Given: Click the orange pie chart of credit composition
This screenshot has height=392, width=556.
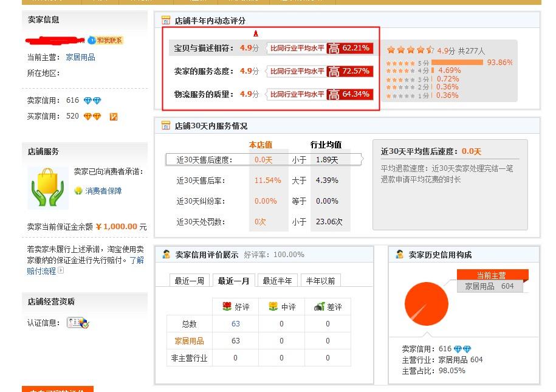Looking at the screenshot, I should [426, 304].
